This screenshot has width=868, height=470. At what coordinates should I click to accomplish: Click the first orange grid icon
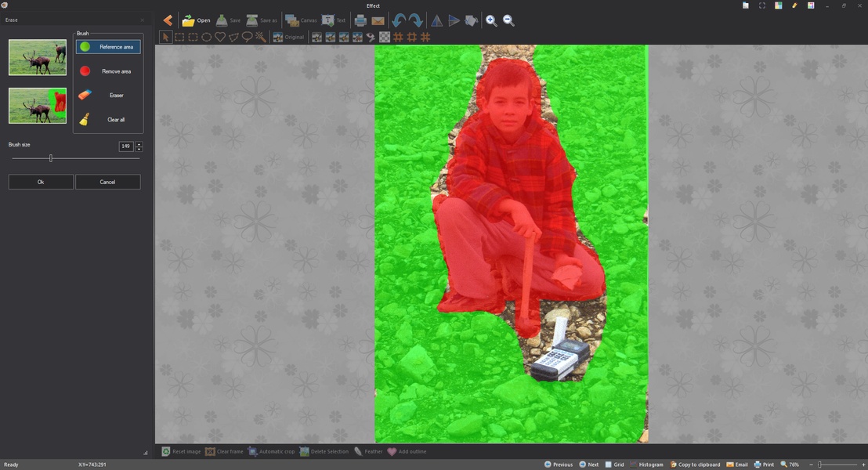(x=398, y=37)
